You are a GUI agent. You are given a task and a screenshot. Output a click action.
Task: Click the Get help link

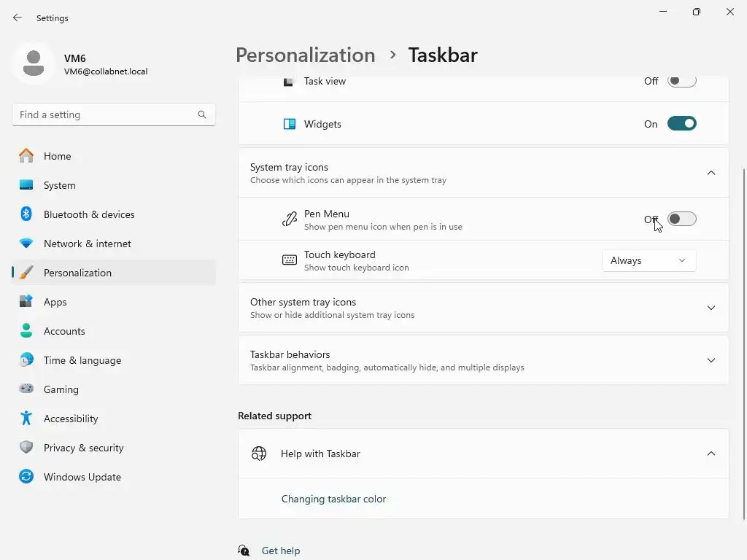[x=281, y=551]
